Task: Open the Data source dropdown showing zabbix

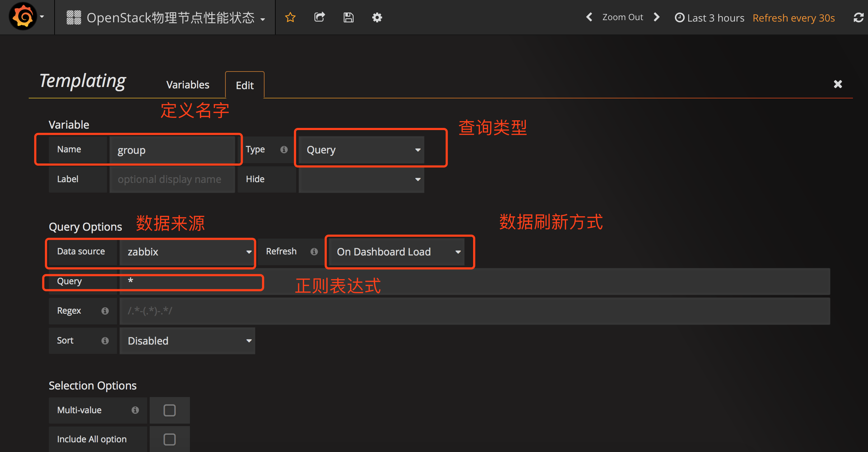Action: [x=187, y=252]
